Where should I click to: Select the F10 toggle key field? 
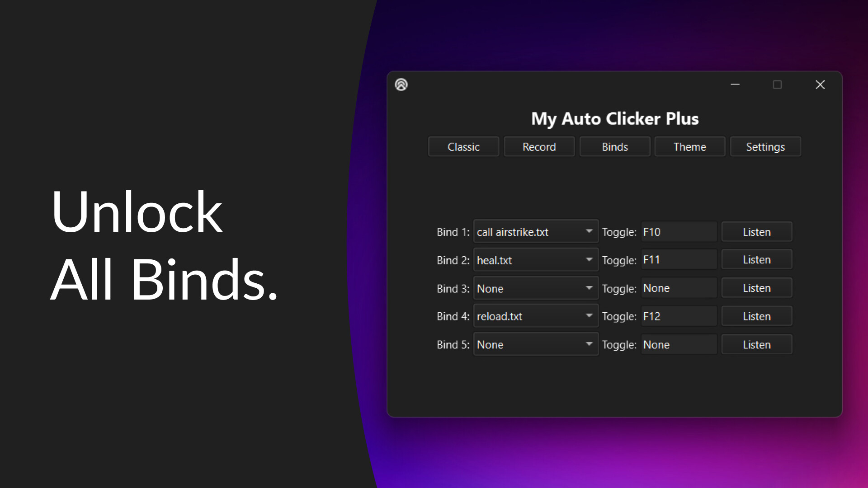(x=678, y=231)
